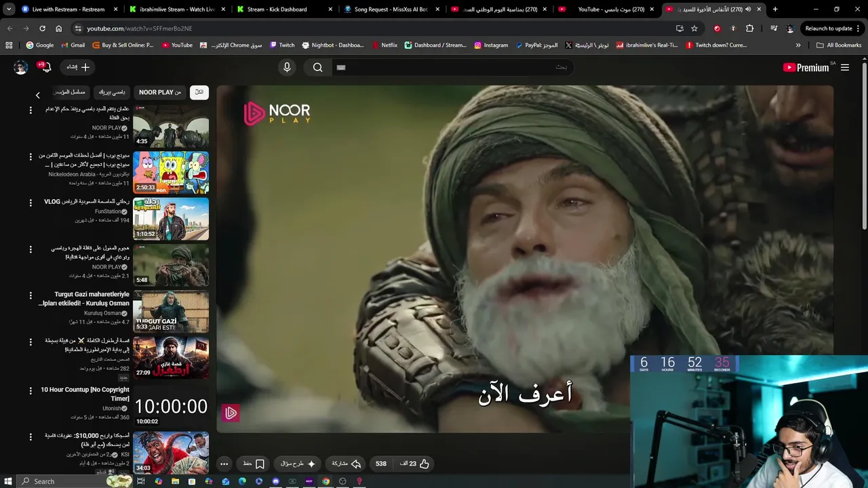The width and height of the screenshot is (868, 488).
Task: Bookmark this page with star icon
Action: tap(694, 28)
